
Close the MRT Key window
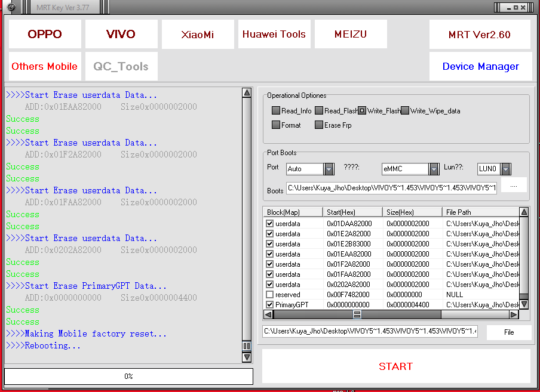coord(523,8)
